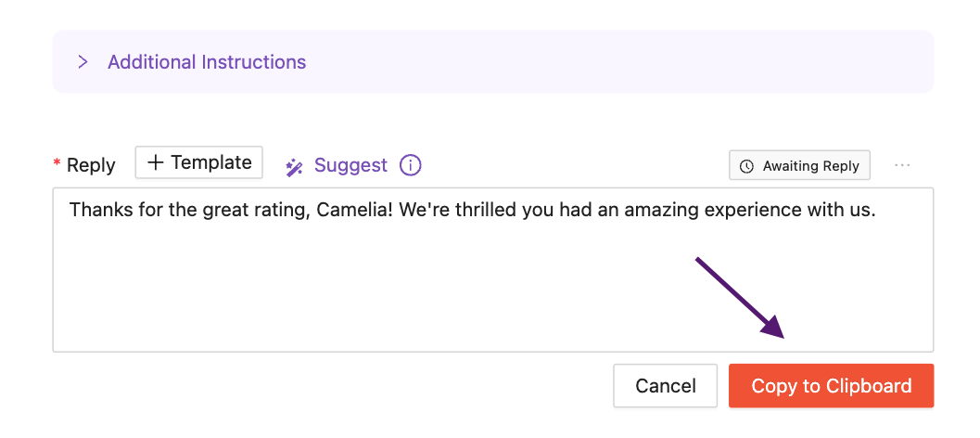Click the Suggest link text
980x438 pixels.
pos(350,165)
